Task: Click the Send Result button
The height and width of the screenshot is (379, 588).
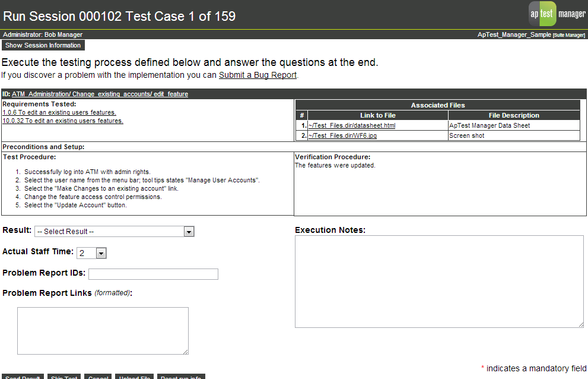Action: [x=23, y=377]
